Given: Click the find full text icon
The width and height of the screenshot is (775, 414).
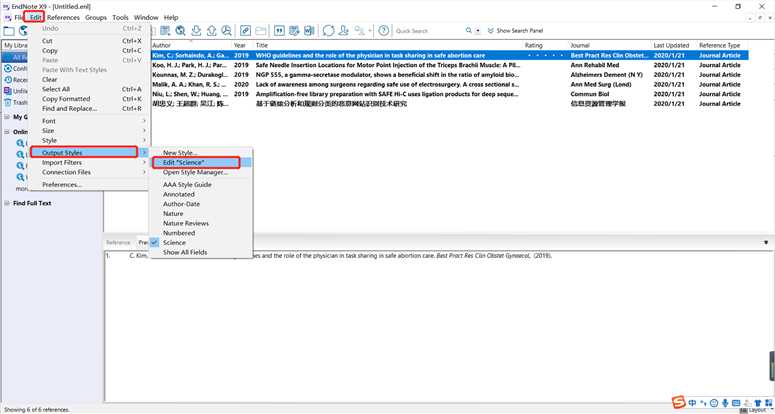Looking at the screenshot, I should [226, 31].
